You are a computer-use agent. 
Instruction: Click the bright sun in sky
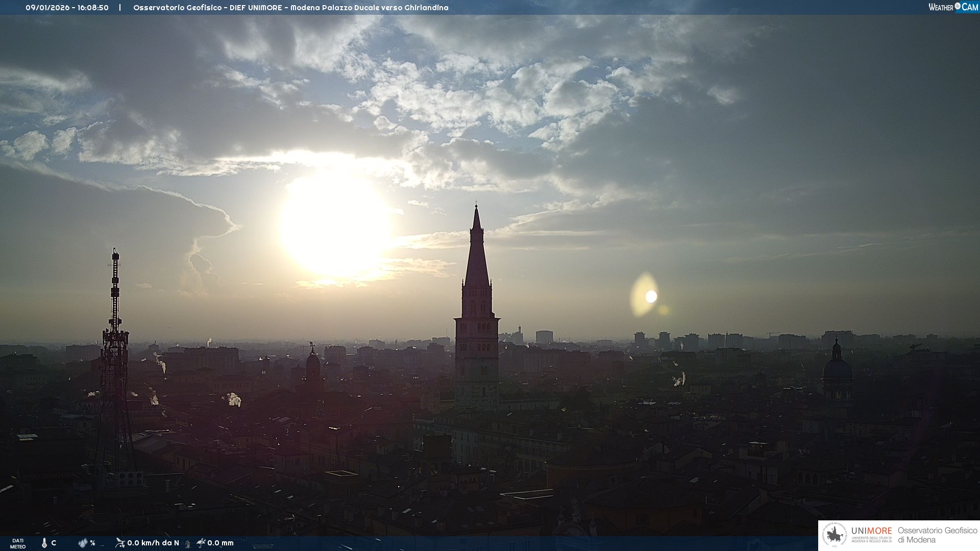pos(335,224)
